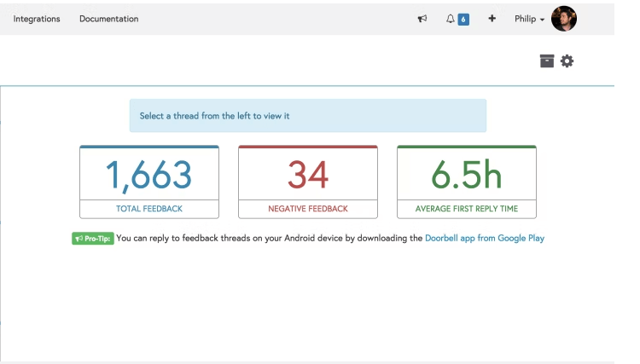The image size is (640, 364).
Task: Click the caret next to Philip
Action: click(542, 20)
